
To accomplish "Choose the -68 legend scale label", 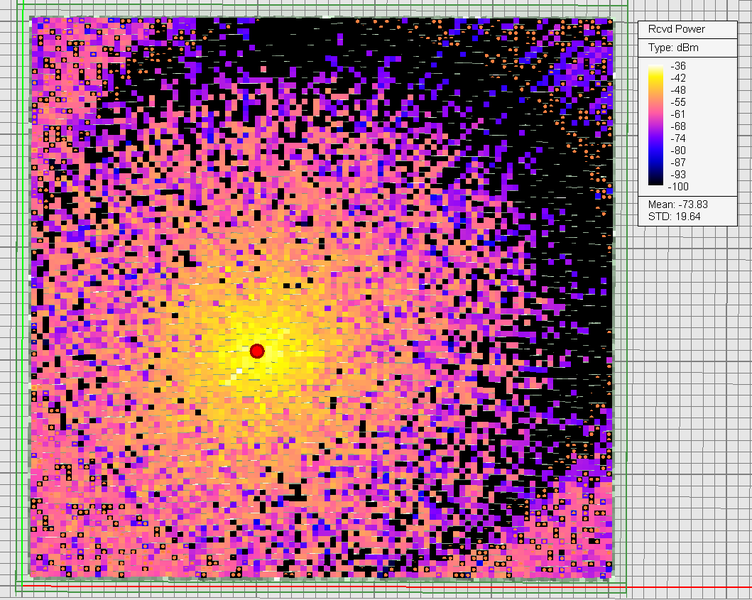I will click(678, 126).
